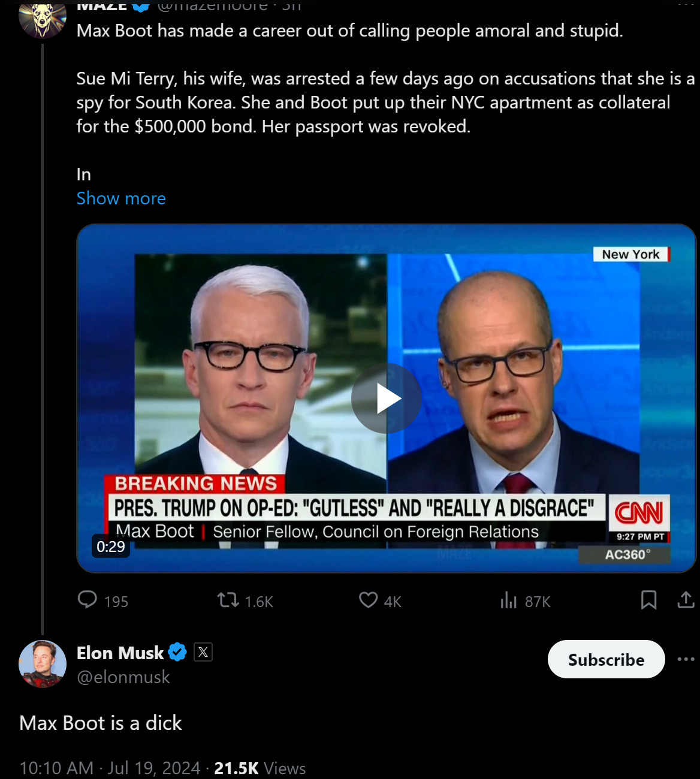Click Elon Musk display name

click(120, 653)
